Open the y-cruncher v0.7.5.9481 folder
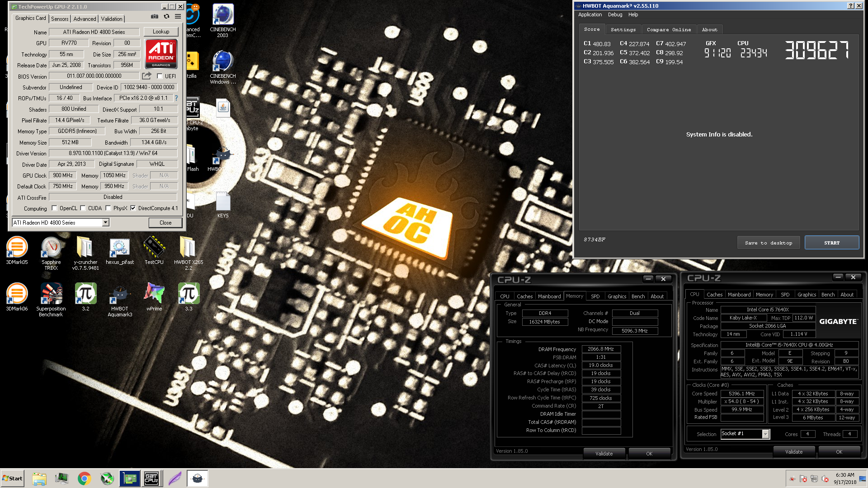This screenshot has height=488, width=868. pyautogui.click(x=85, y=253)
